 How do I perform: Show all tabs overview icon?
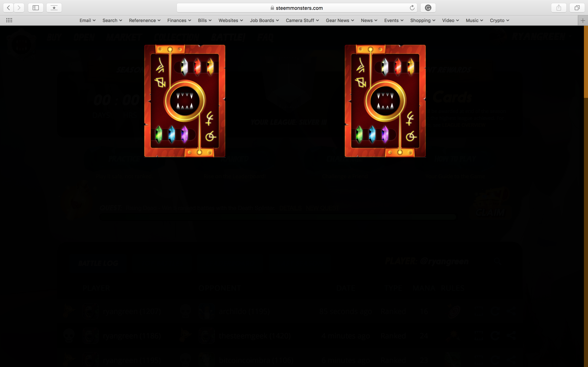click(577, 8)
